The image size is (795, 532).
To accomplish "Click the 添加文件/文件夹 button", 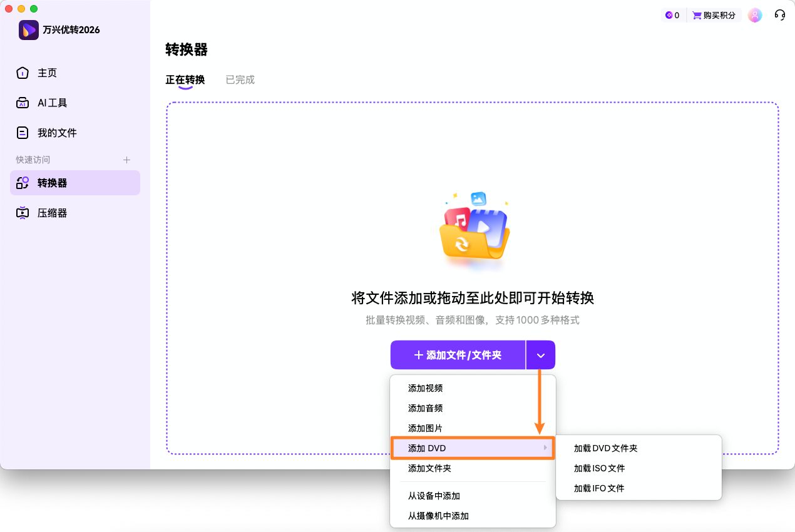I will point(458,354).
